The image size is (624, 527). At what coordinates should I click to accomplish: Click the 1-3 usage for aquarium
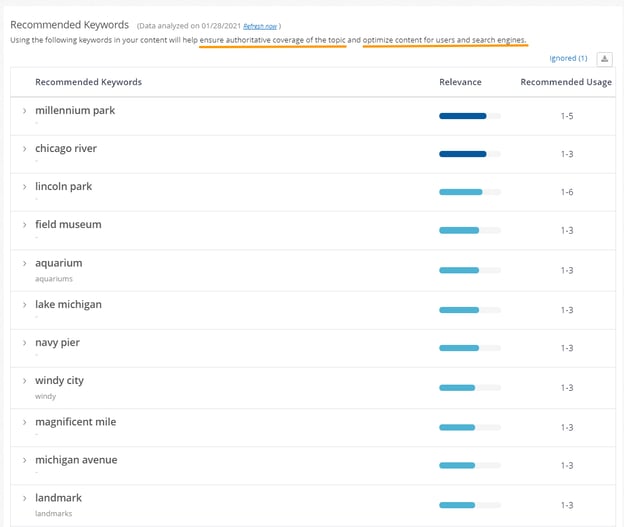coord(567,271)
